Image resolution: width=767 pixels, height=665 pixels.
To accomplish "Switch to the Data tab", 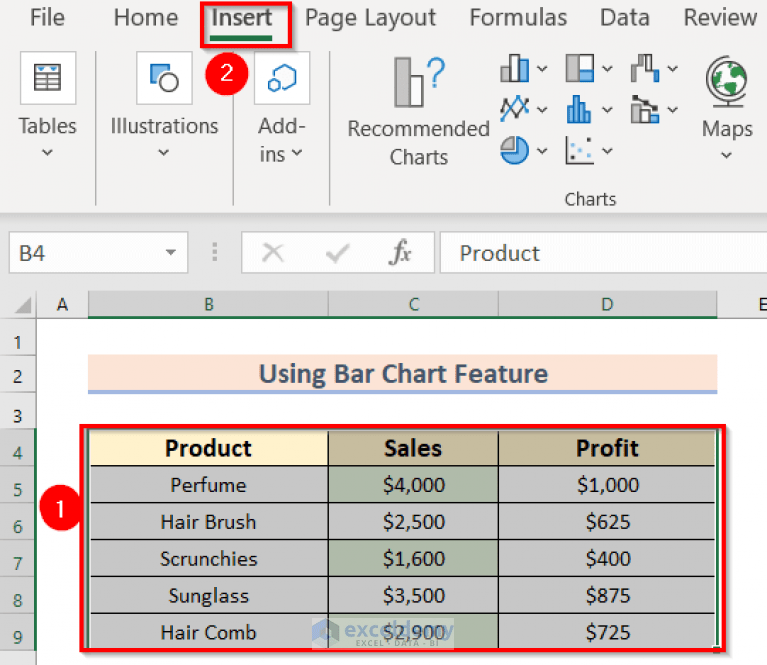I will click(625, 18).
